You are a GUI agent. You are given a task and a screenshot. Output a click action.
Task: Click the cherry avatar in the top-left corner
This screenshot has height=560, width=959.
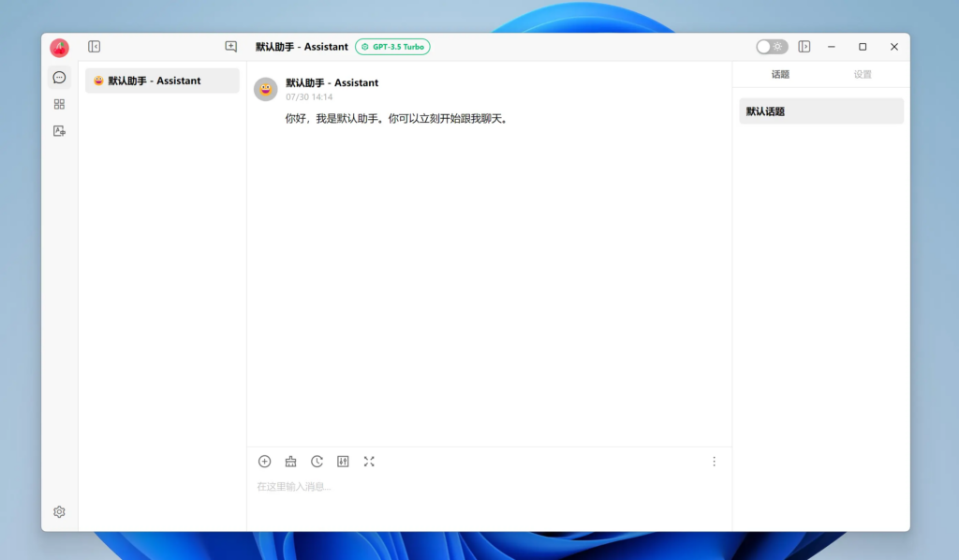[59, 48]
